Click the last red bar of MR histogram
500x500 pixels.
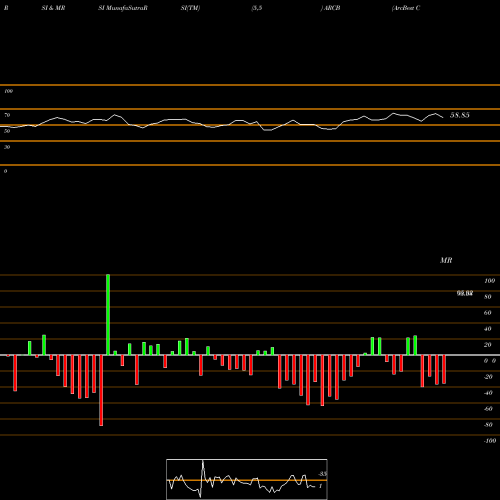444,369
